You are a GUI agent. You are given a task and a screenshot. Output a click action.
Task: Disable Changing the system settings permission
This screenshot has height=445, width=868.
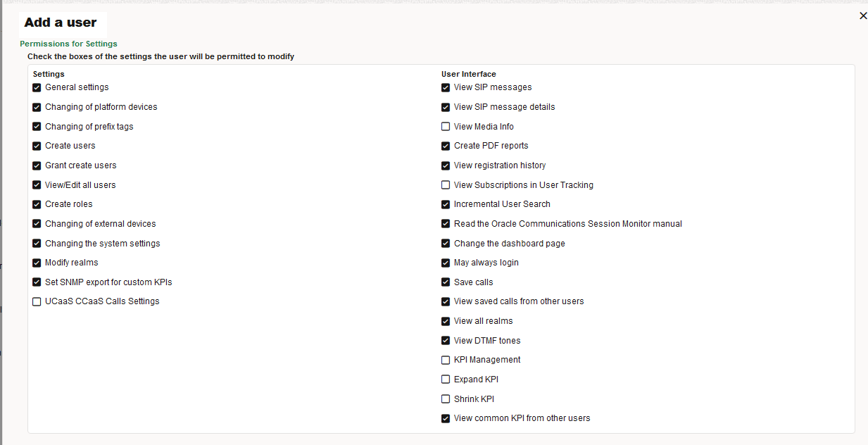[37, 243]
